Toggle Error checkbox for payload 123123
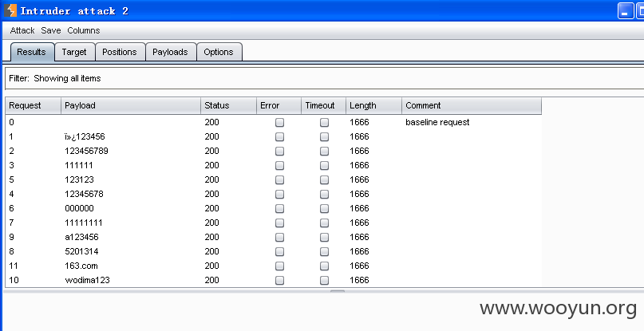This screenshot has width=644, height=331. (x=279, y=180)
